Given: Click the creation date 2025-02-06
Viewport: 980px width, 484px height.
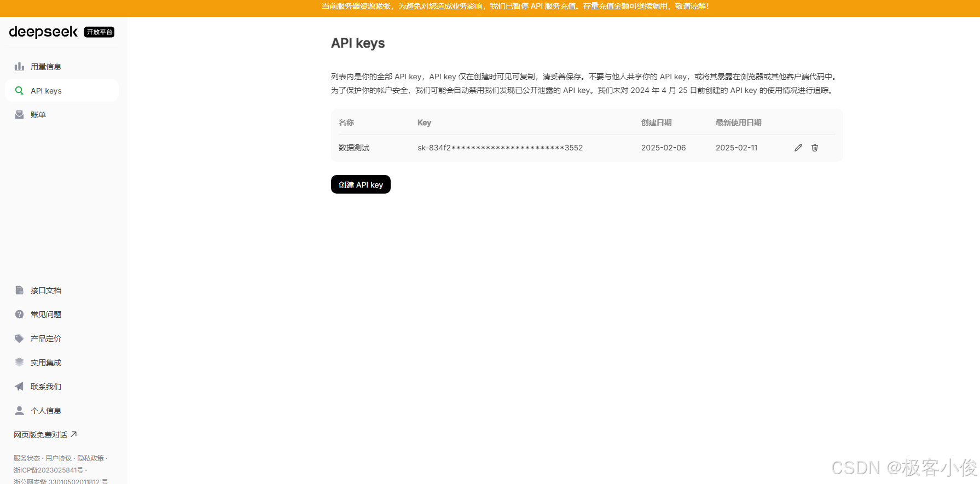Looking at the screenshot, I should [663, 148].
